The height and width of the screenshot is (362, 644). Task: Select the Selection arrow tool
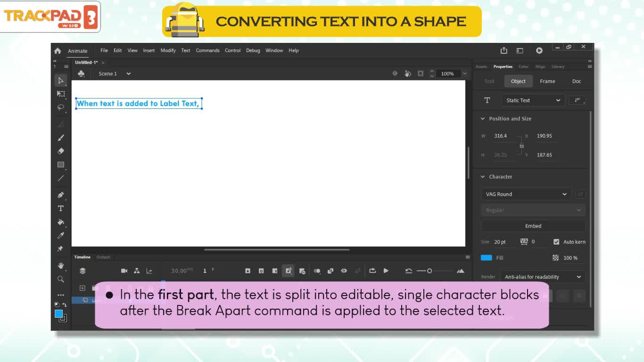coord(61,81)
